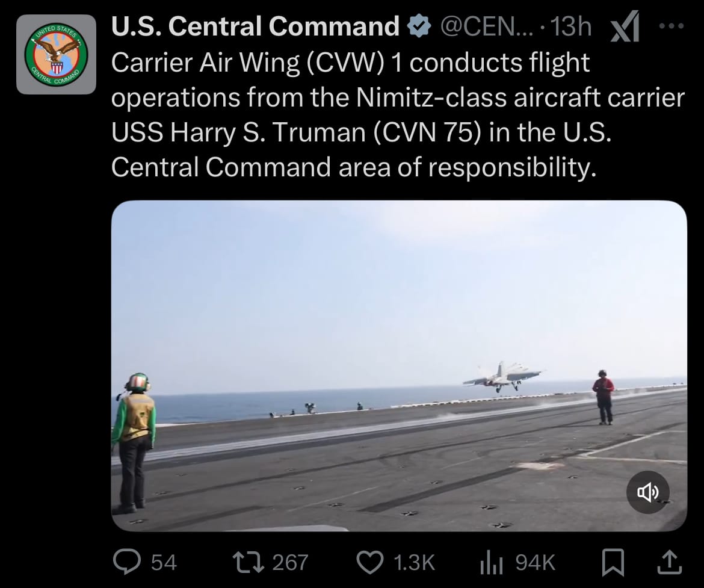The height and width of the screenshot is (588, 704).
Task: Share the post with the upload icon
Action: 670,562
